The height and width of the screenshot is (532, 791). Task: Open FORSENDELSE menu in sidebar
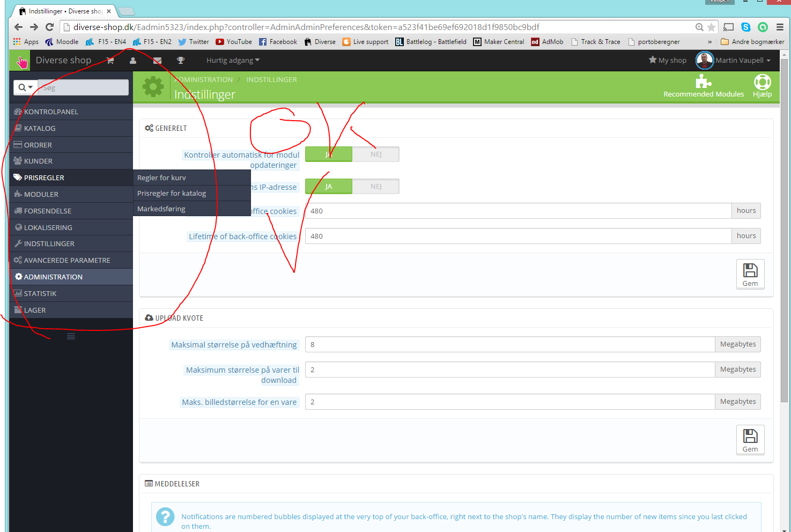71,211
